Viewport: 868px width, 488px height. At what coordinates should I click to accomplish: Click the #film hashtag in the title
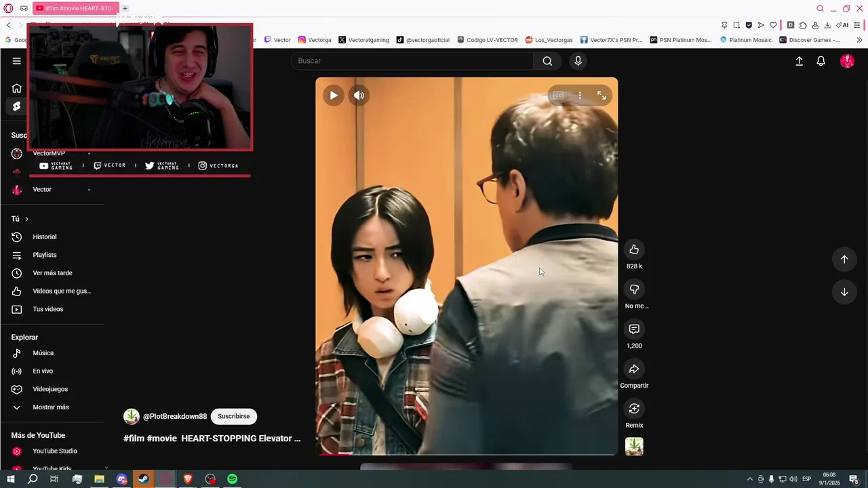point(134,439)
